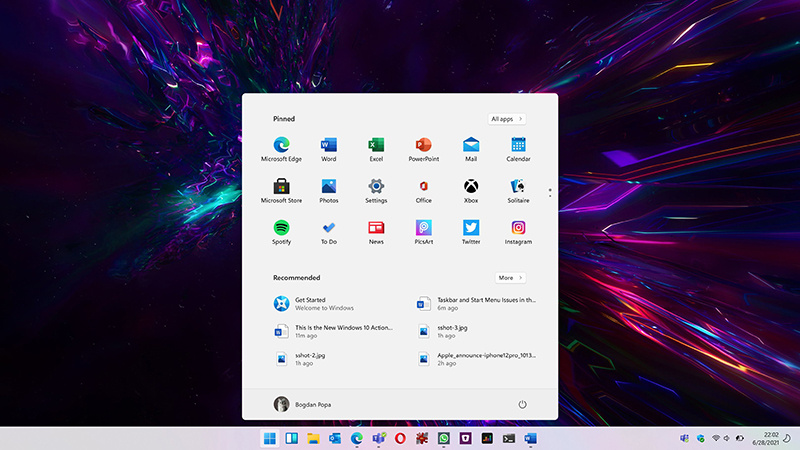Viewport: 800px width, 450px height.
Task: Launch the Office app
Action: (423, 191)
